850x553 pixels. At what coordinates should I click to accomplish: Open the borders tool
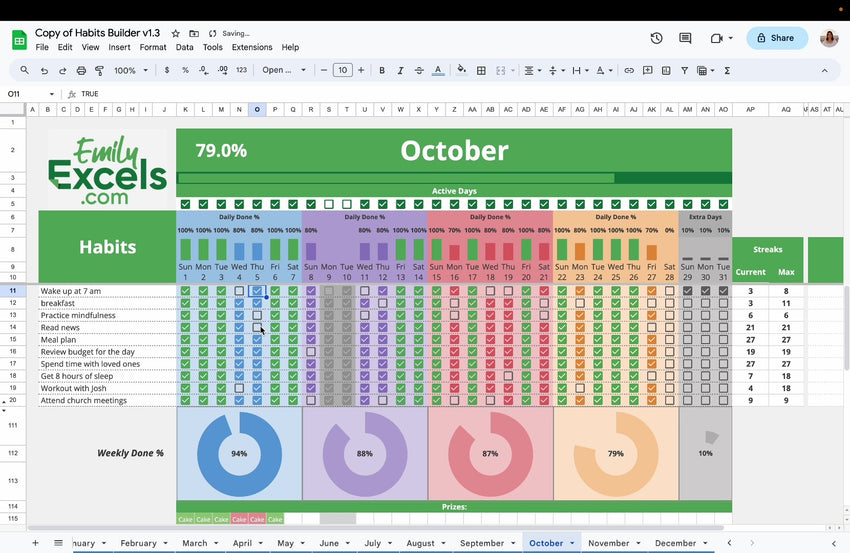click(x=481, y=70)
